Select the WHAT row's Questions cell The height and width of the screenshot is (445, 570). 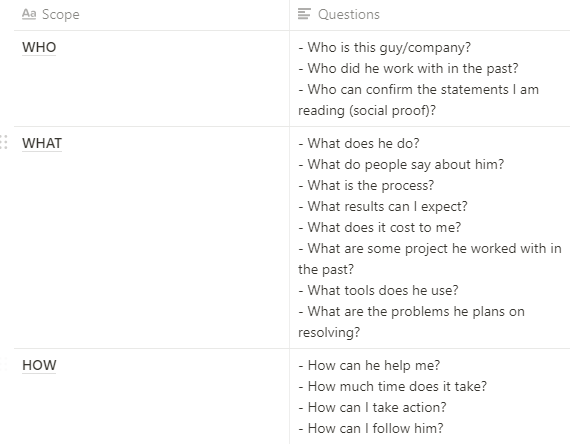(430, 238)
